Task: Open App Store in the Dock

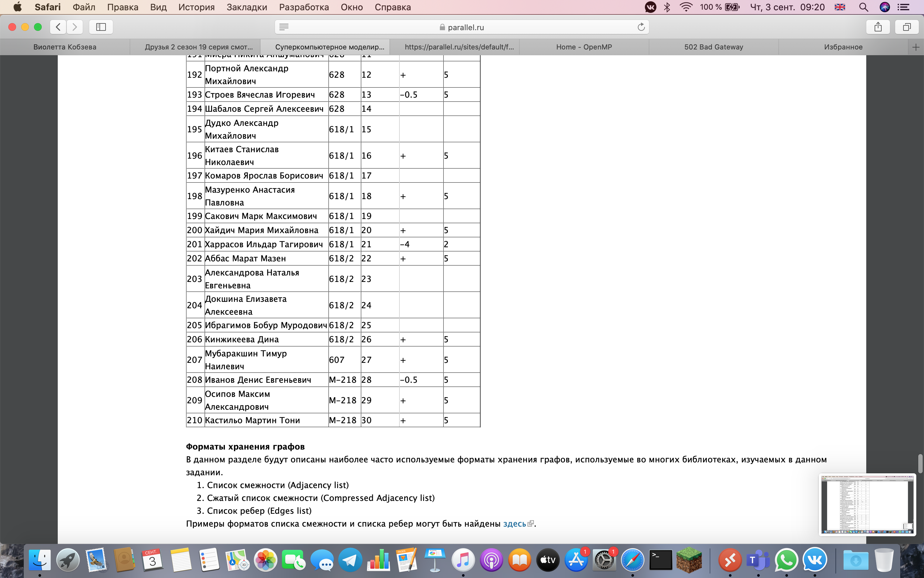Action: tap(576, 560)
